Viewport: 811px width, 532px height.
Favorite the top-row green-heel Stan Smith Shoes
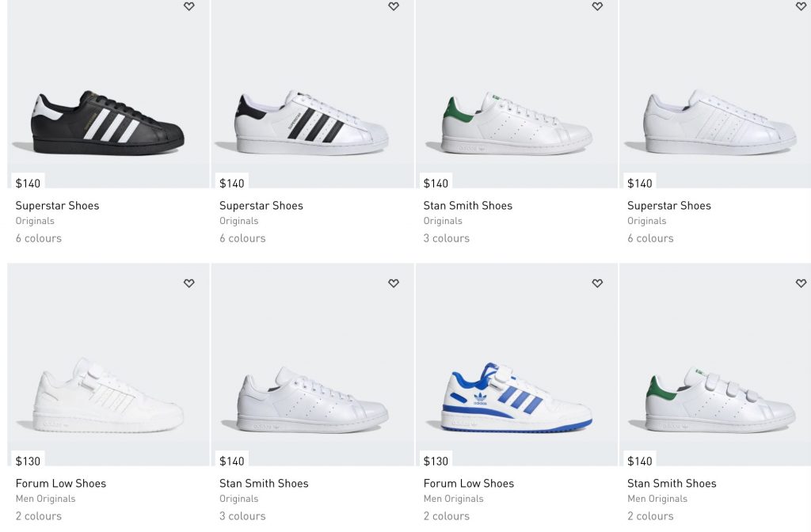coord(597,6)
